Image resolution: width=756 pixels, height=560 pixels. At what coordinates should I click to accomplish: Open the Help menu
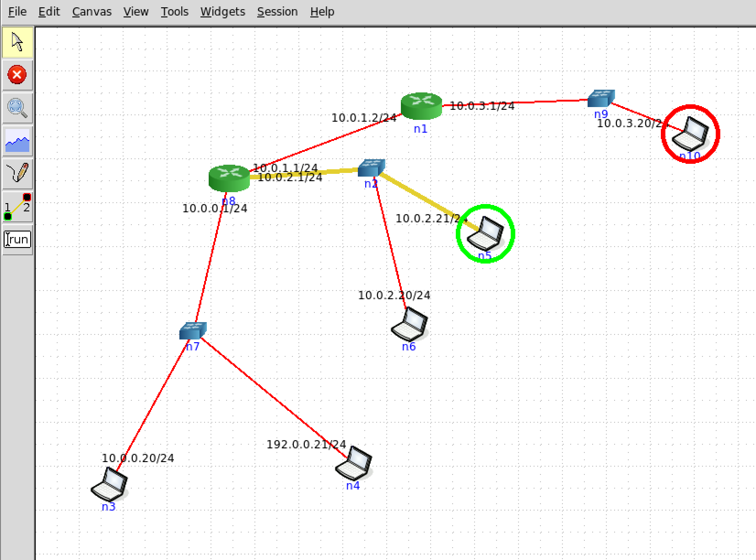(x=322, y=11)
